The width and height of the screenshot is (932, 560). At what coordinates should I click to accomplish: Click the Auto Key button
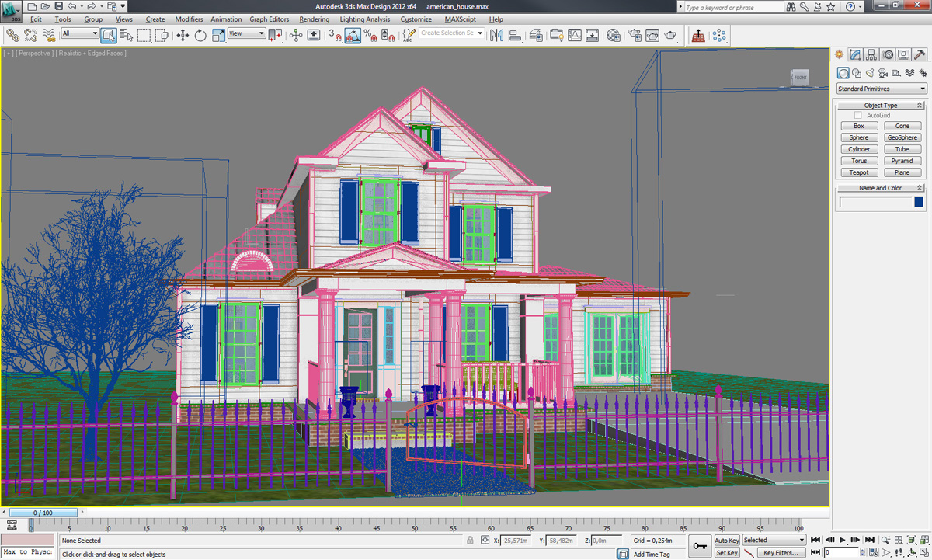coord(727,541)
